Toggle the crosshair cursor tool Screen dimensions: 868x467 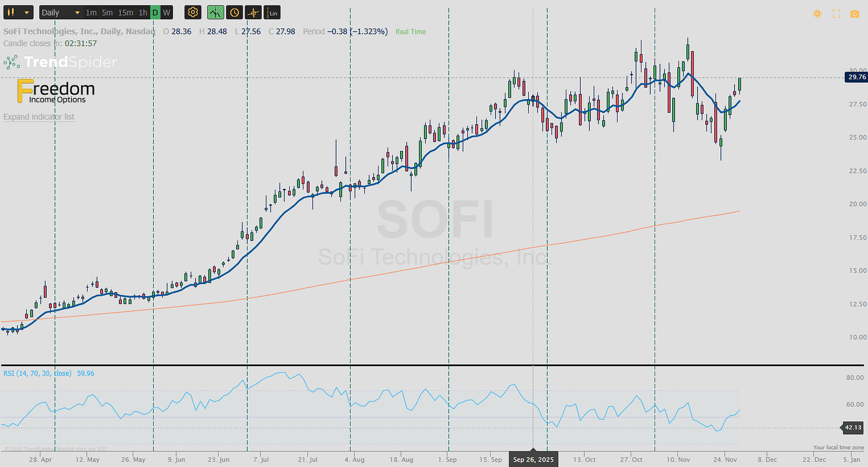[253, 13]
